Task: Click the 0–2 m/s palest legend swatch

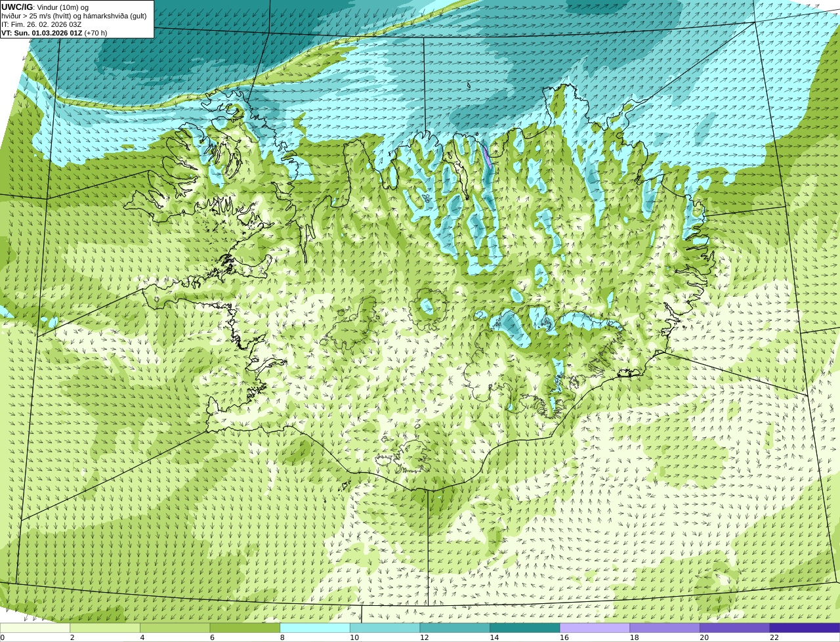Action: [x=35, y=628]
